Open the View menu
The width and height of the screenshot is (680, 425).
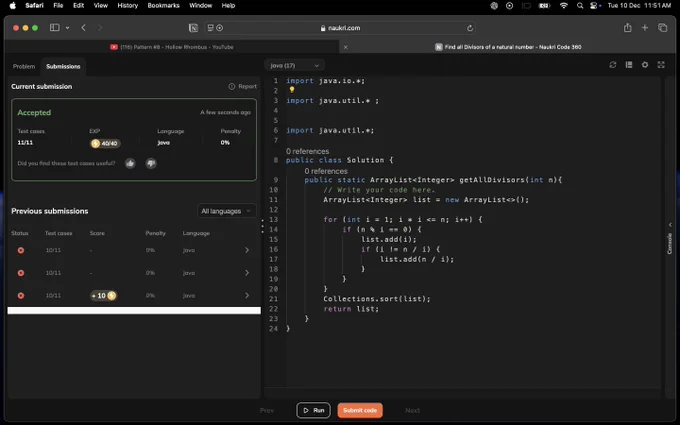(x=101, y=6)
